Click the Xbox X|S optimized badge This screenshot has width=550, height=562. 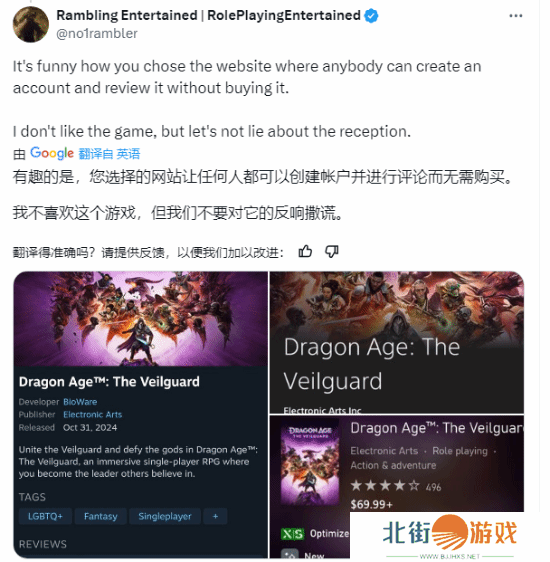coord(292,534)
